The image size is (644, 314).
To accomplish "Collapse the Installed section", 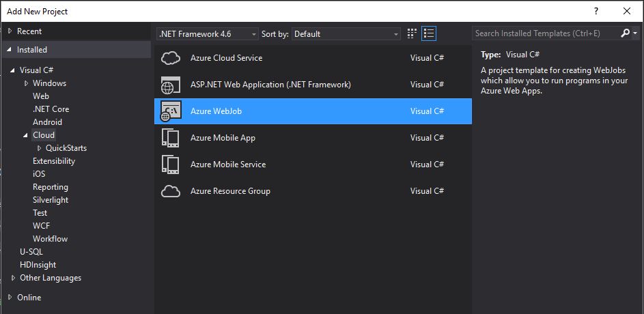I will point(10,50).
